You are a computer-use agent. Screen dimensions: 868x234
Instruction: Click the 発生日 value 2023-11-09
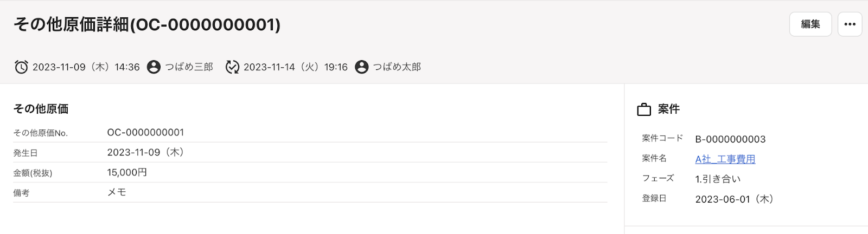click(x=145, y=152)
